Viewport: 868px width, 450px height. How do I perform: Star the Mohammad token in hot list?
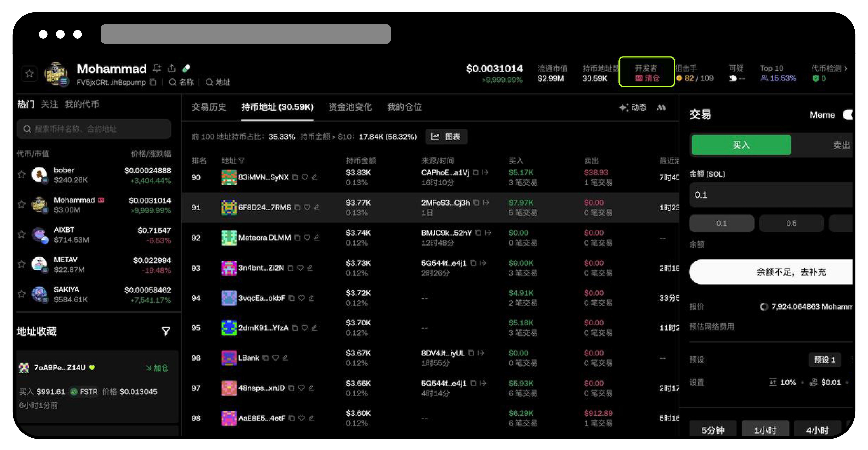pos(22,204)
